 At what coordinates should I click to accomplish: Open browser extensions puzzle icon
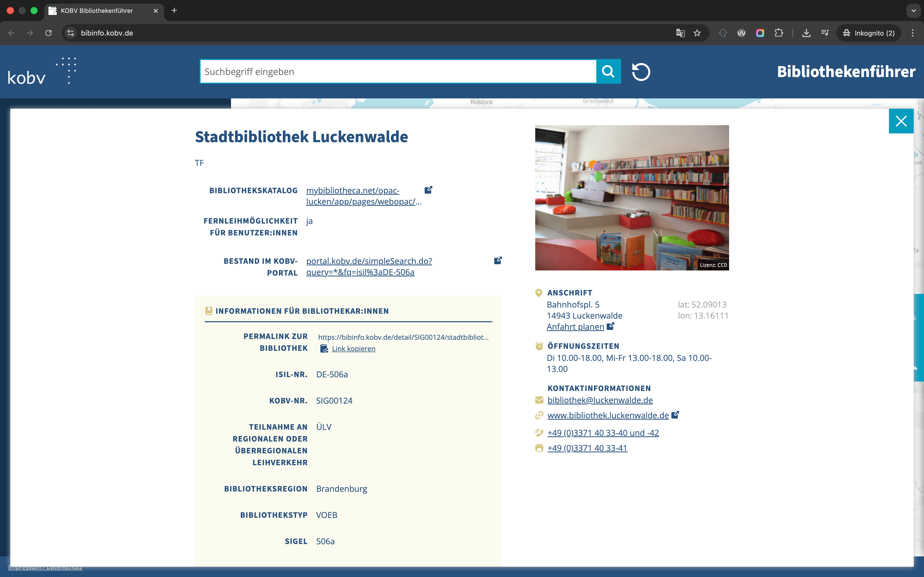pos(779,33)
